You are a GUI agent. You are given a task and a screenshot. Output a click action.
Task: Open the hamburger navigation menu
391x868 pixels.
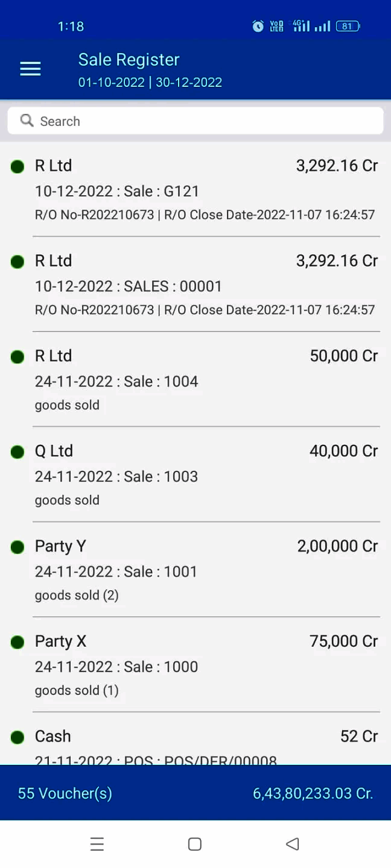tap(30, 69)
